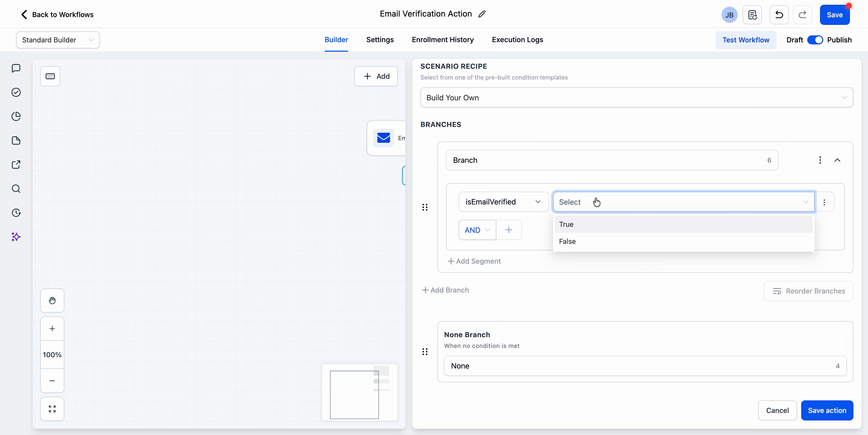Open the analytics pie chart sidebar panel

click(x=16, y=116)
